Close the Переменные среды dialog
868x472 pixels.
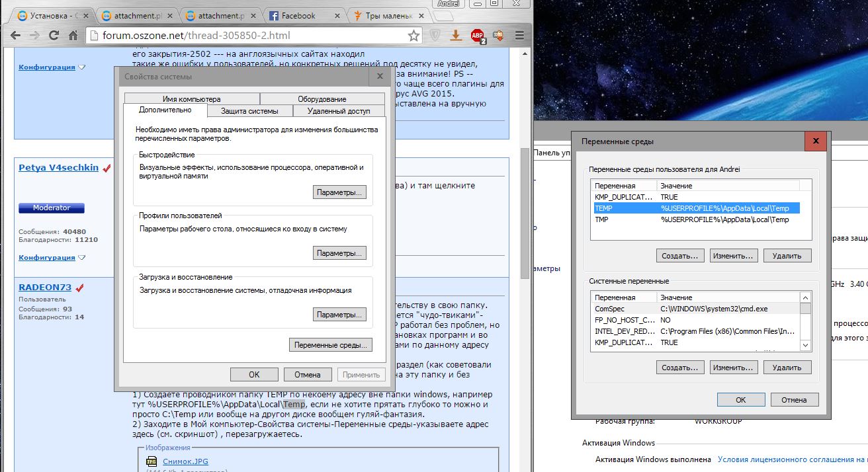(816, 141)
